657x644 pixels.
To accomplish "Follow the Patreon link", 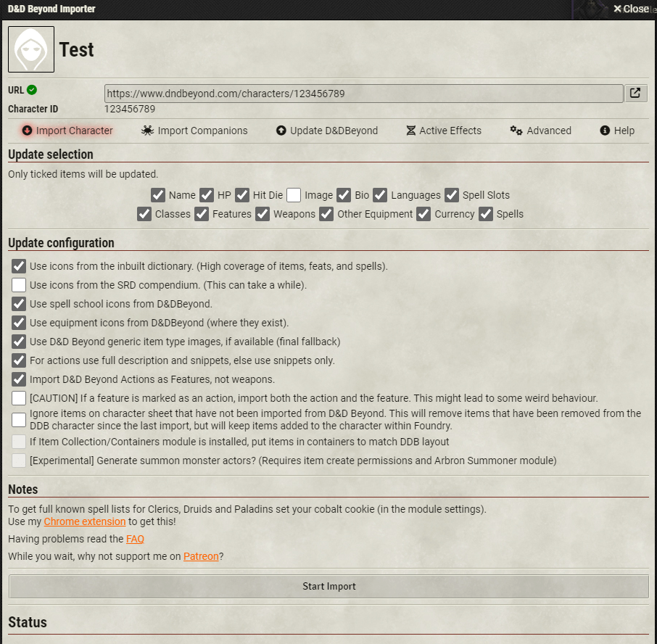I will point(201,556).
